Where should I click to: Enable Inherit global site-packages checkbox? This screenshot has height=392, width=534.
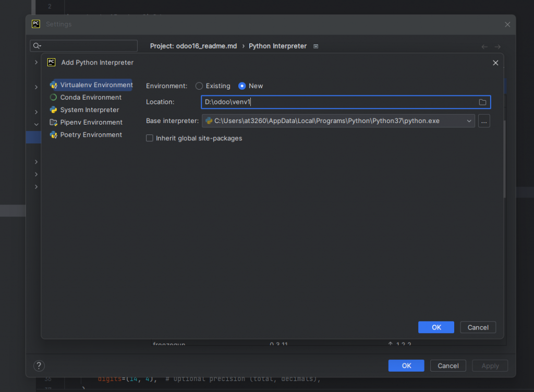coord(150,138)
